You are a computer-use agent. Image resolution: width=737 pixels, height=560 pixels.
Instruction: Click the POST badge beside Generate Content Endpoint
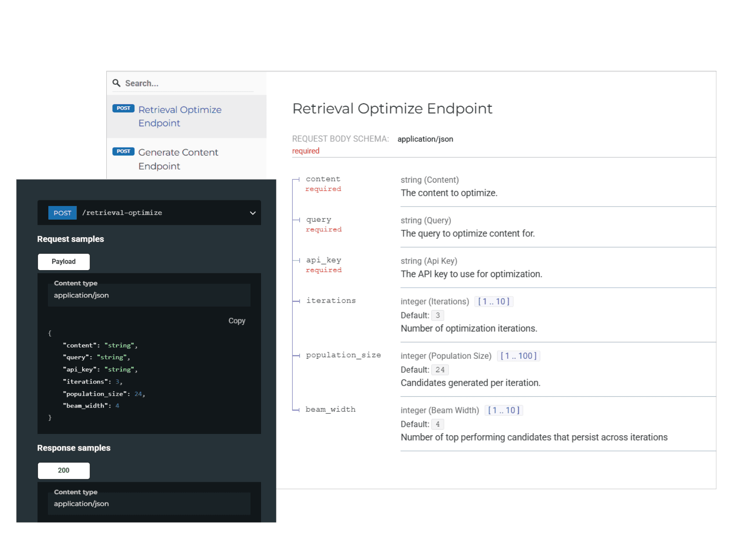[123, 151]
